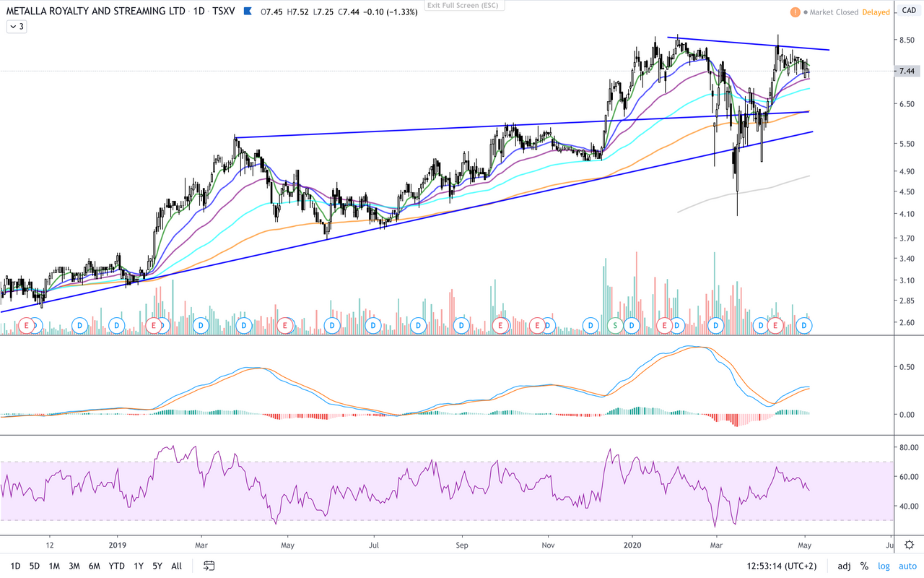Viewport: 924px width, 578px height.
Task: Select the YTD time range
Action: [x=115, y=566]
